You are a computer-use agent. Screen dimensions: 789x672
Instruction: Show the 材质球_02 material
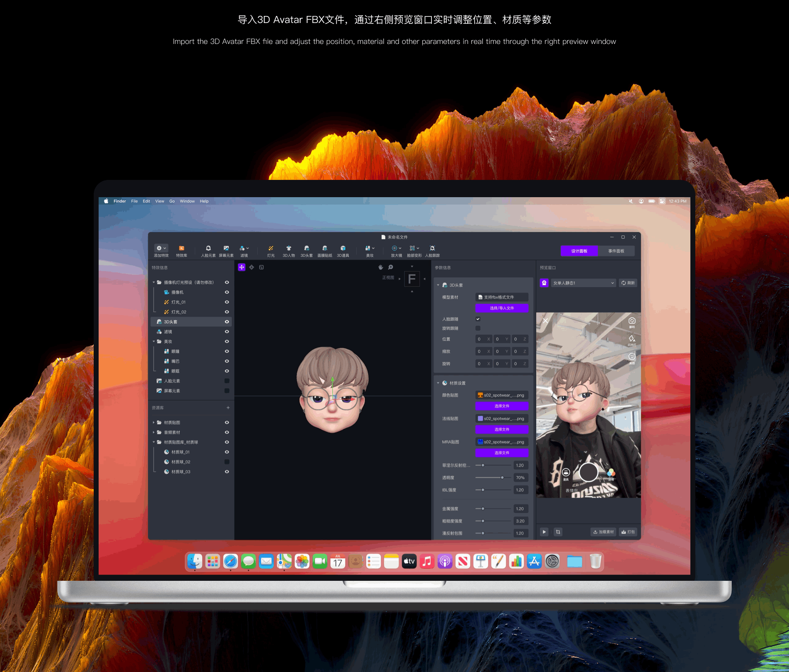227,462
